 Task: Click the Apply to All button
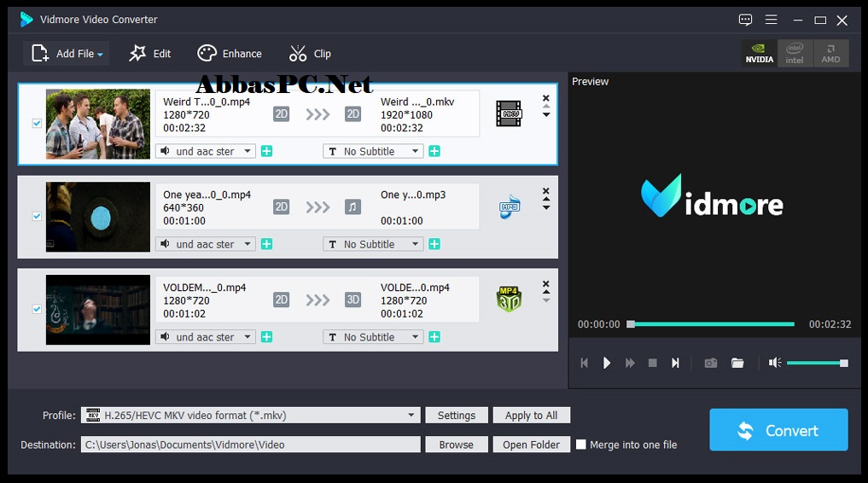(x=531, y=416)
